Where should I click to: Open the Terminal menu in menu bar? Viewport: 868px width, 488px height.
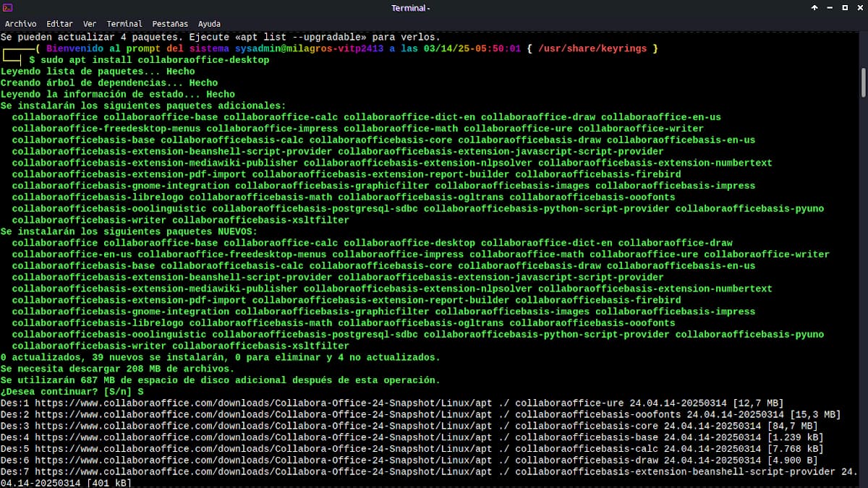(x=124, y=24)
